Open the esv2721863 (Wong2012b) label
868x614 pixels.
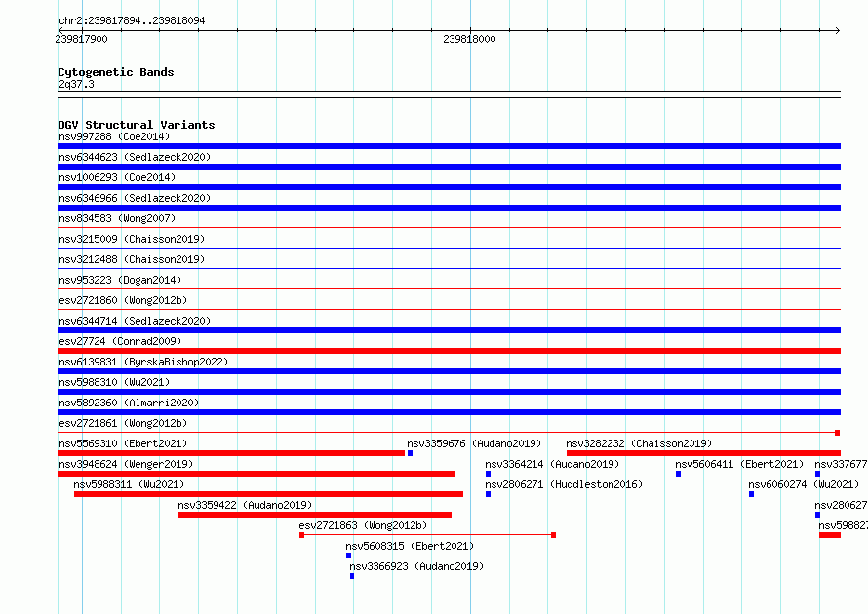pos(363,525)
